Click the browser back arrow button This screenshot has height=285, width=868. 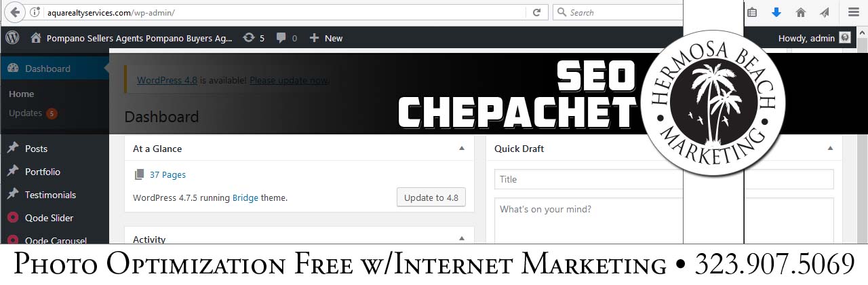(14, 12)
